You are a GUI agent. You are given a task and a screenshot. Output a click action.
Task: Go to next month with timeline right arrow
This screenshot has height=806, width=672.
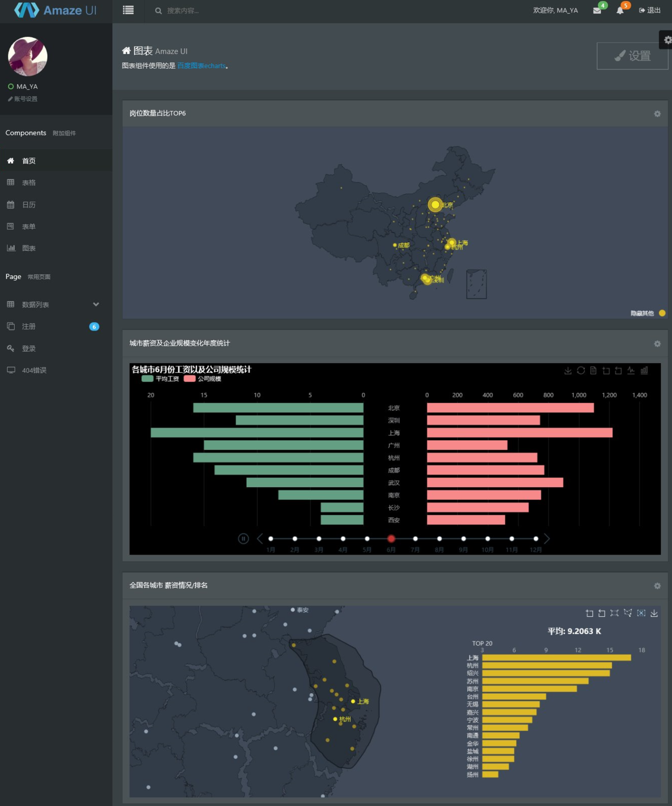click(547, 539)
